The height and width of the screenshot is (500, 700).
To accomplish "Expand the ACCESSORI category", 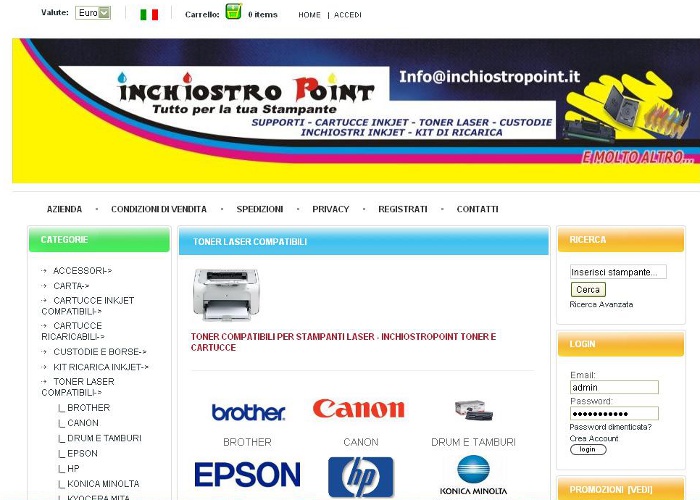I will (82, 271).
